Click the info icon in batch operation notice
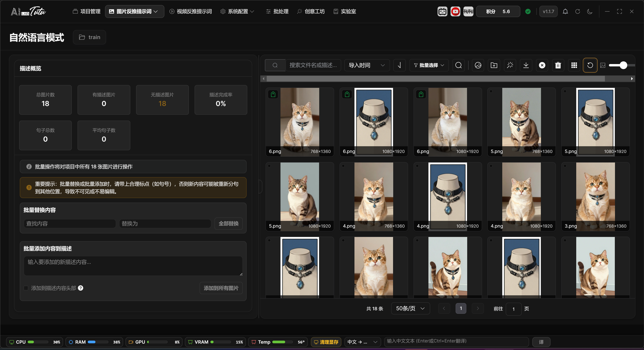This screenshot has width=644, height=350. 29,167
